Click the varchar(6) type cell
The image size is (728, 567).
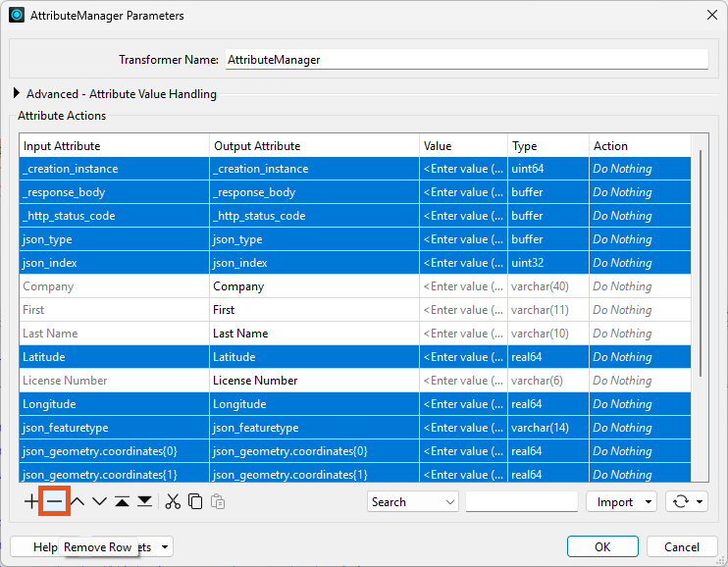coord(548,381)
